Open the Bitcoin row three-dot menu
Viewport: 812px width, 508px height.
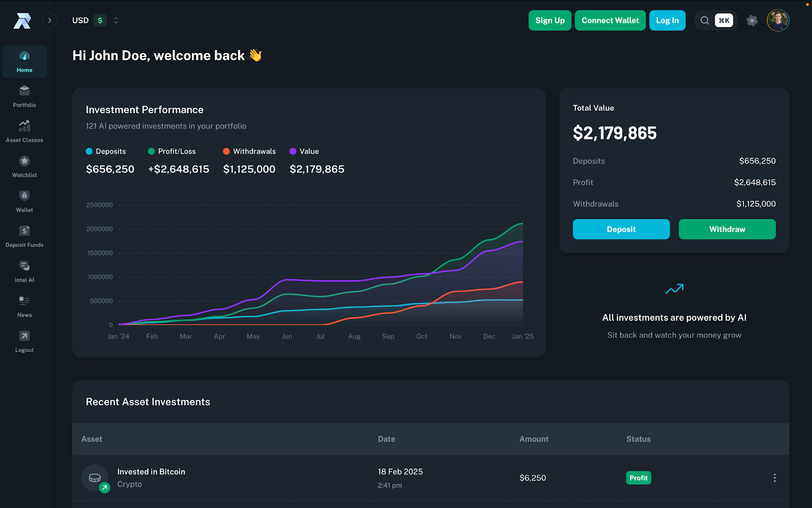click(x=774, y=478)
